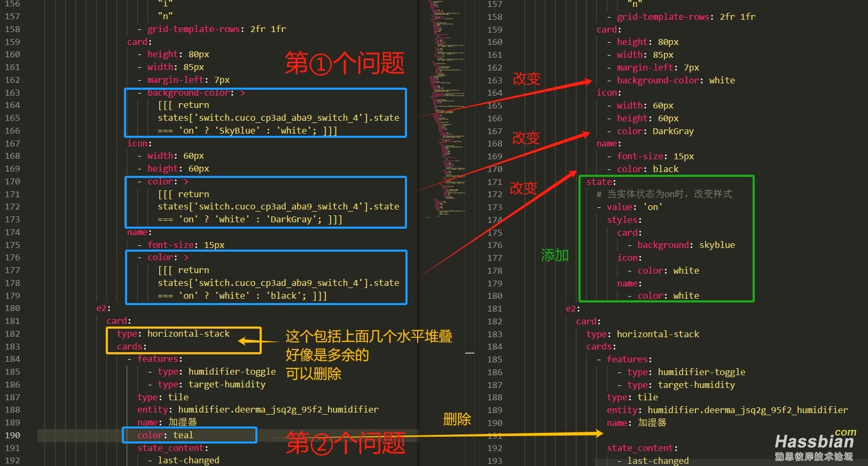This screenshot has height=466, width=868.
Task: Click 'type: target-humidity' on right line 187
Action: pyautogui.click(x=681, y=385)
